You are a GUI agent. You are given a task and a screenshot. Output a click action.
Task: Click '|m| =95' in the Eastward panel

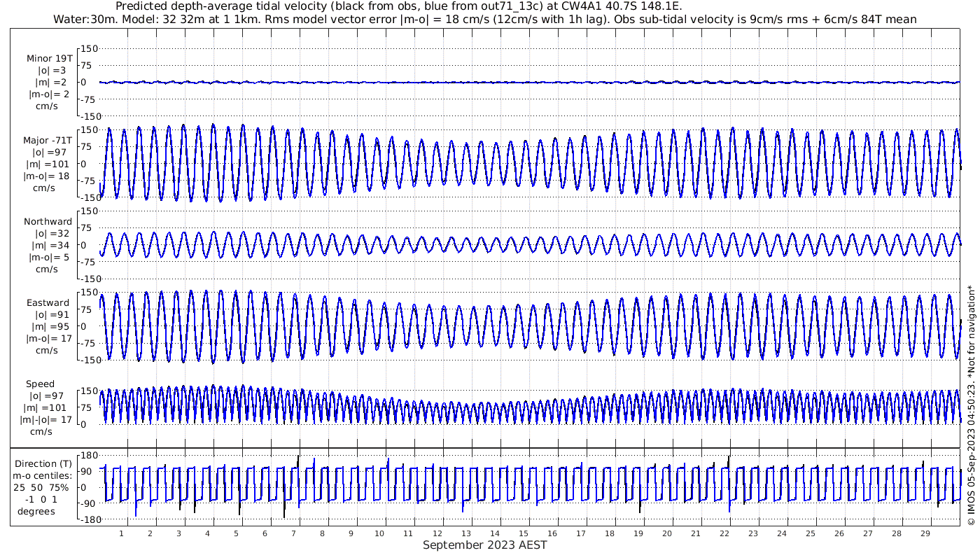pyautogui.click(x=49, y=327)
